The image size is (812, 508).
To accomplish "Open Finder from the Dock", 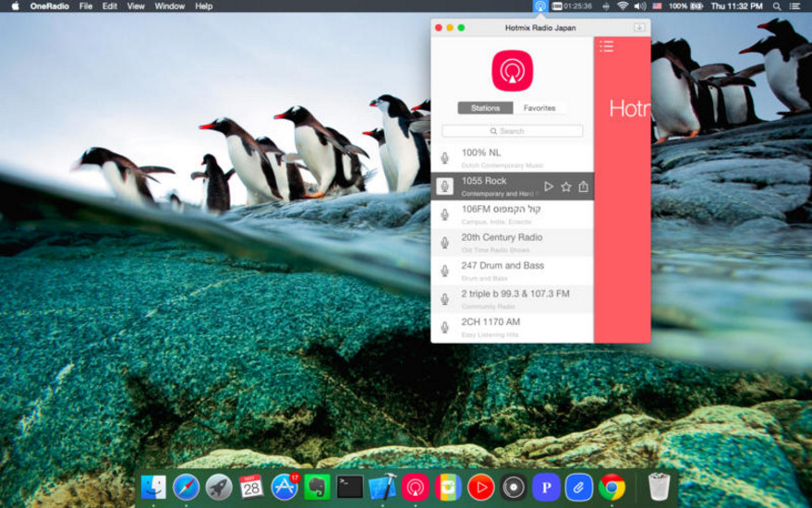I will (153, 488).
